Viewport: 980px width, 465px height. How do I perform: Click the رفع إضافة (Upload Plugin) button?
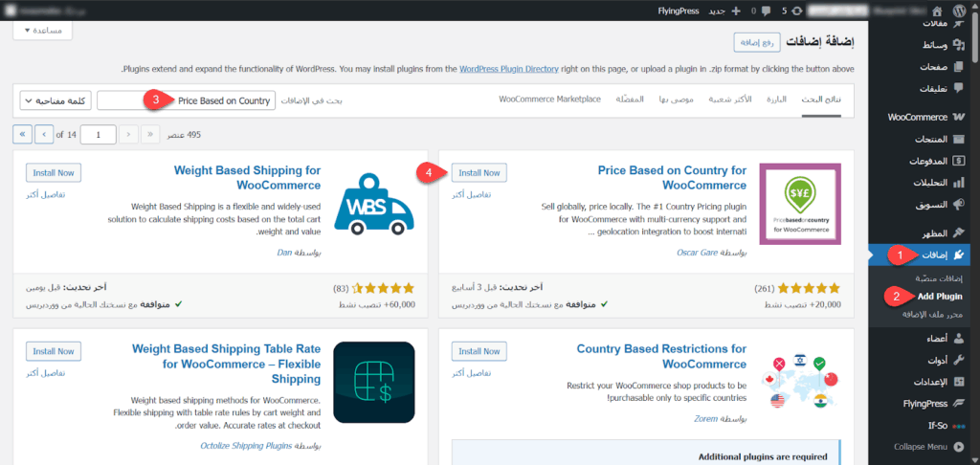pos(757,42)
